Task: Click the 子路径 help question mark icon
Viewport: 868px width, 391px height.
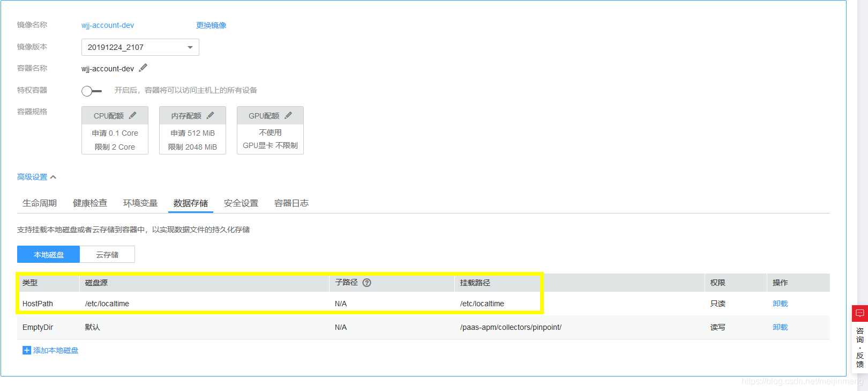Action: click(x=366, y=283)
